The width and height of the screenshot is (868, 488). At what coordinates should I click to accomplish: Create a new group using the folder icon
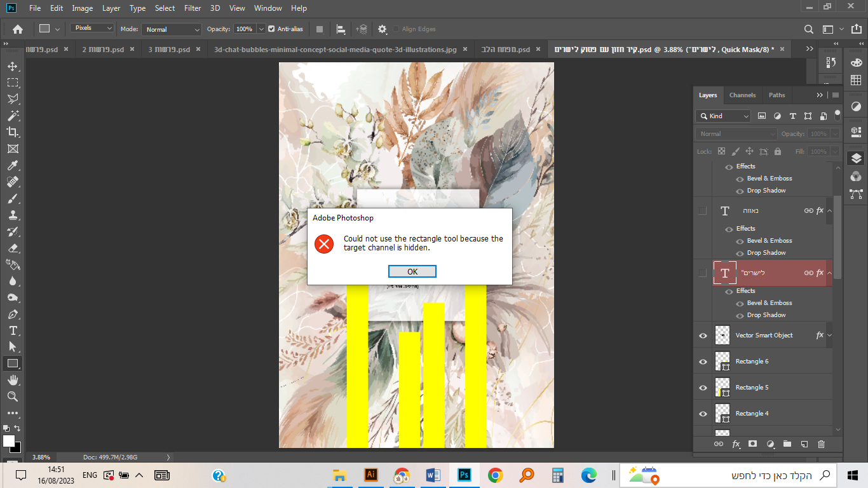(x=787, y=444)
